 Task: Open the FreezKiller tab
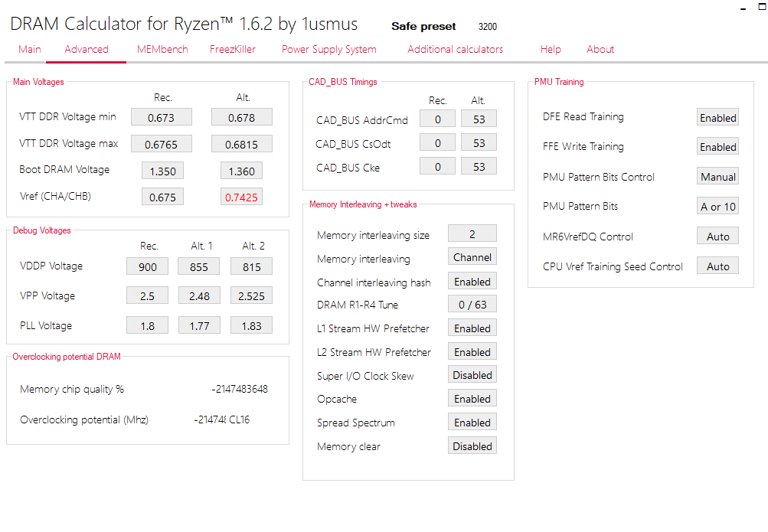click(x=233, y=50)
